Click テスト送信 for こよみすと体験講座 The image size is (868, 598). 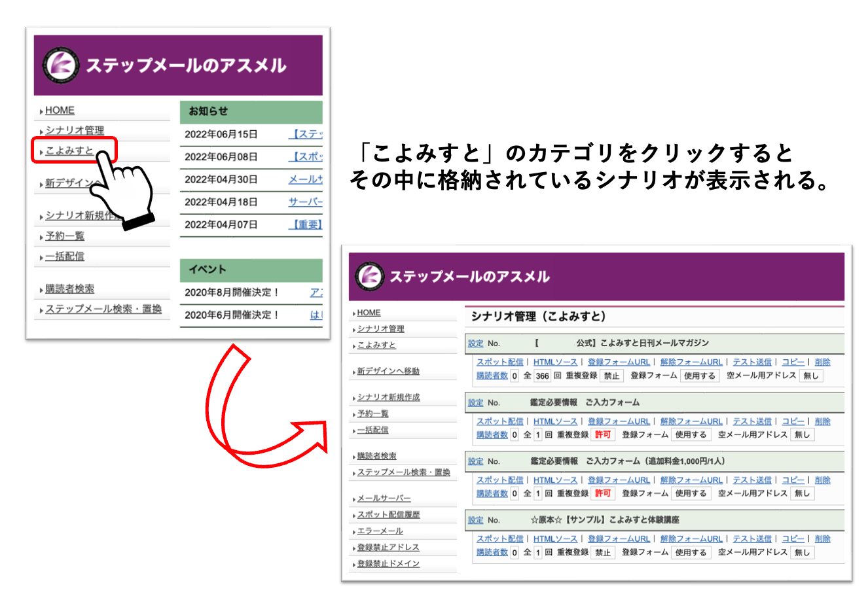pyautogui.click(x=753, y=539)
